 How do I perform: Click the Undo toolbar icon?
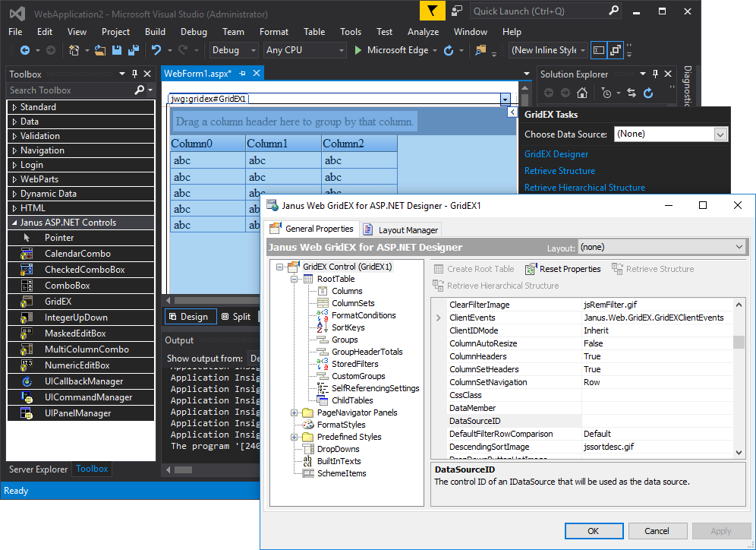pyautogui.click(x=156, y=50)
